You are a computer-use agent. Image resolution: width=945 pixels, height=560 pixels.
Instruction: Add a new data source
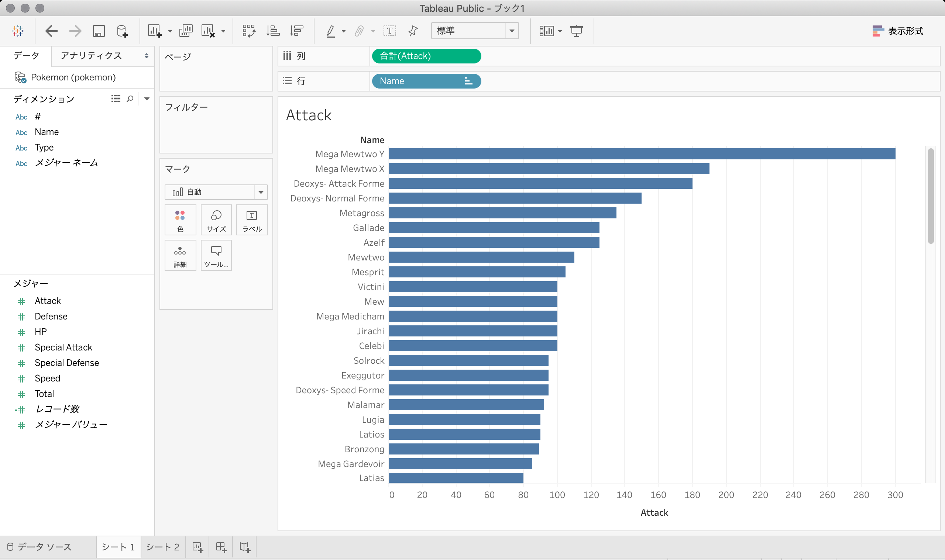pyautogui.click(x=122, y=31)
